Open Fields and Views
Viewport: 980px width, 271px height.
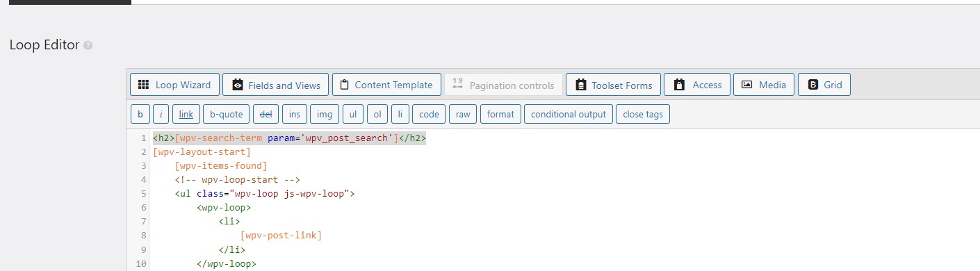[x=276, y=85]
